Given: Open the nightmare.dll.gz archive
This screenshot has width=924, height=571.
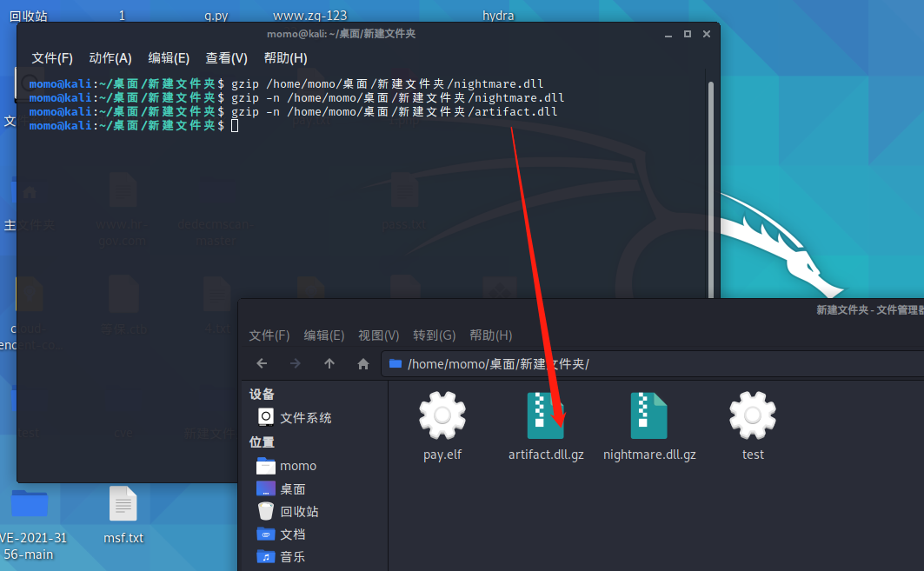Looking at the screenshot, I should (649, 415).
